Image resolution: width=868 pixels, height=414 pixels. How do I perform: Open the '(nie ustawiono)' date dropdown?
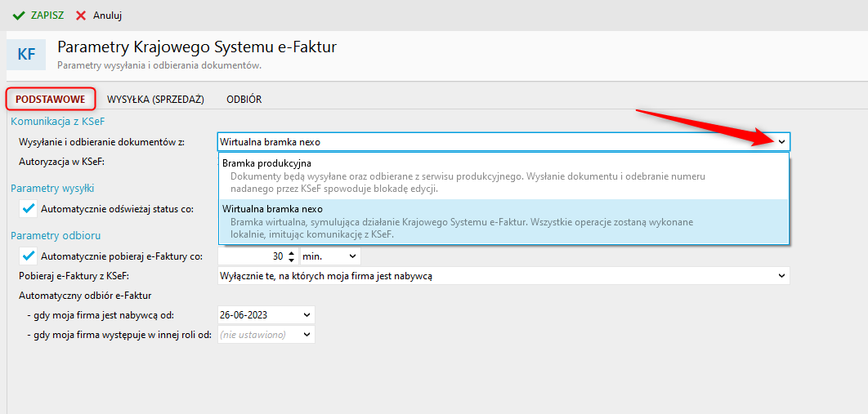[x=306, y=334]
